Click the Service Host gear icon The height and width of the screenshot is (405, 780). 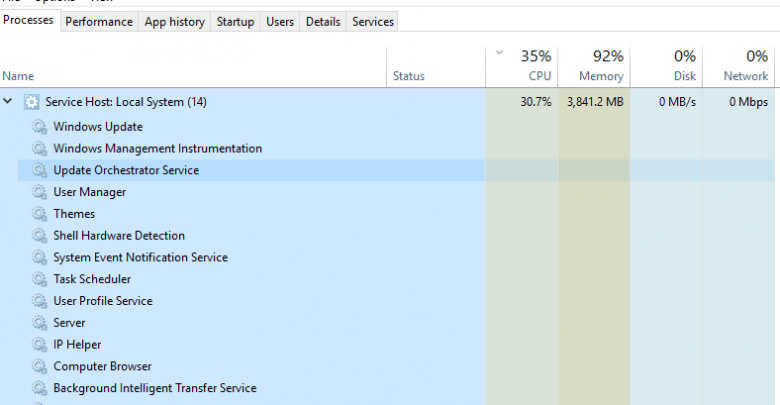[31, 102]
